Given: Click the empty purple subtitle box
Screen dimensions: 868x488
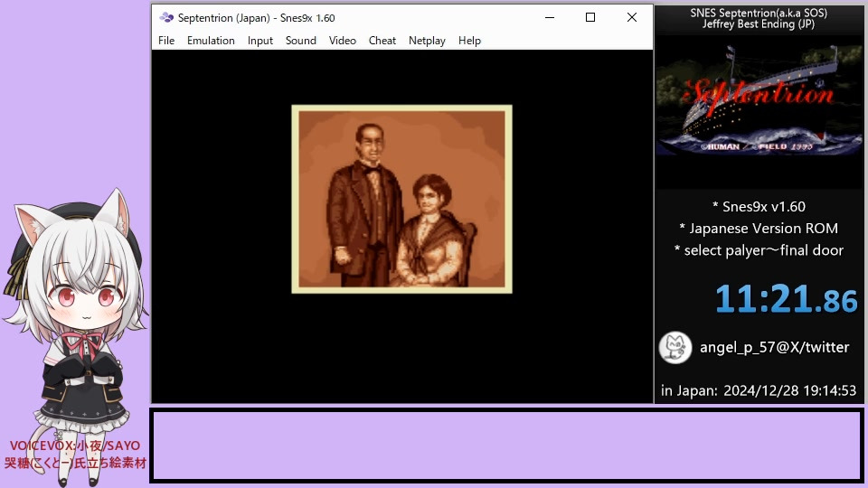Looking at the screenshot, I should (506, 446).
